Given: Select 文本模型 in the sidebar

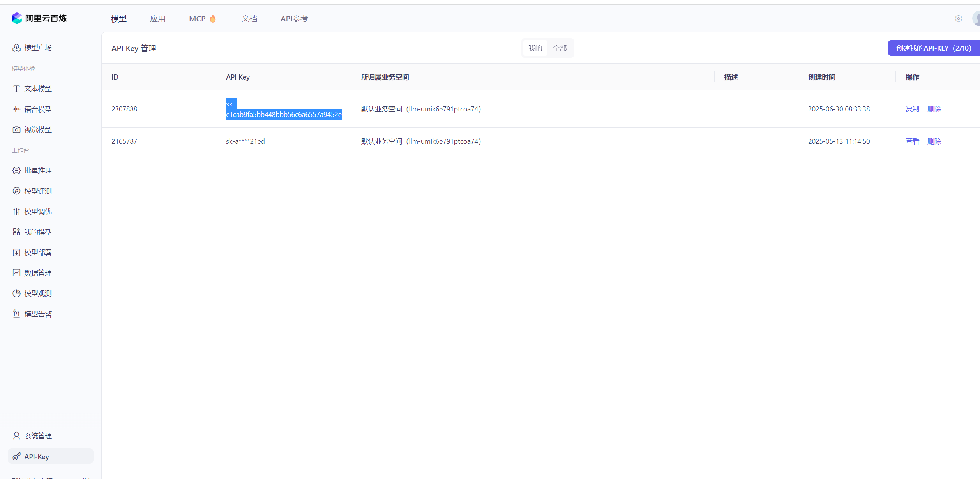Looking at the screenshot, I should pos(38,89).
